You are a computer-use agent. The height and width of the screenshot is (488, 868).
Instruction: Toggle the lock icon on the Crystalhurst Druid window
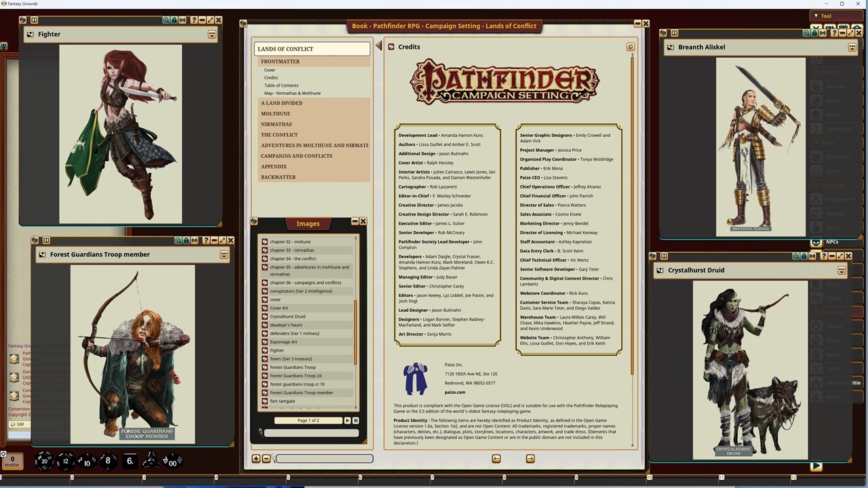804,256
